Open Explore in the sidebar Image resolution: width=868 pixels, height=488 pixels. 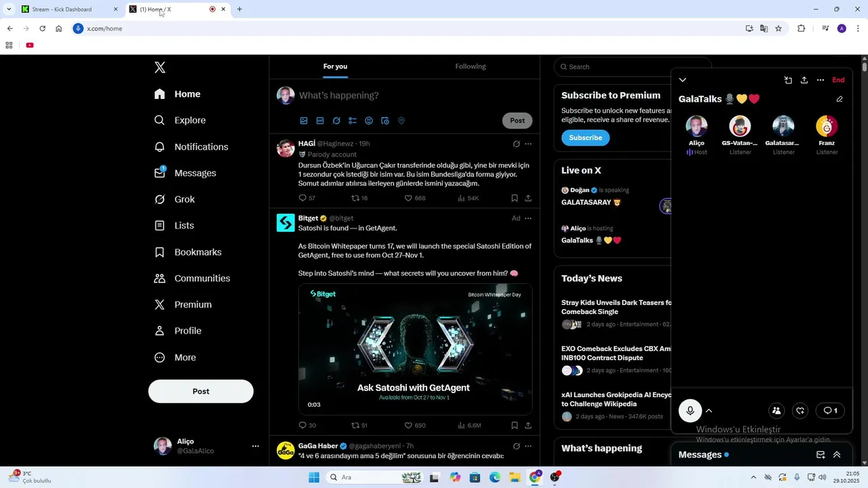click(x=180, y=120)
